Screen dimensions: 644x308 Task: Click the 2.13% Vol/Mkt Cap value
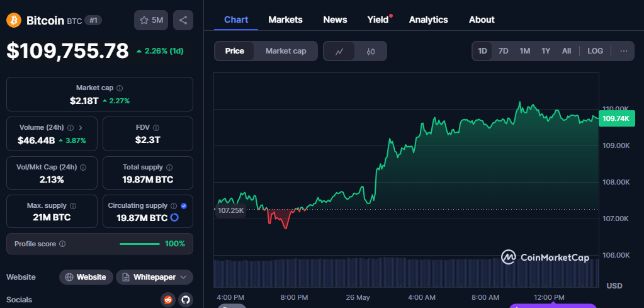(x=52, y=180)
